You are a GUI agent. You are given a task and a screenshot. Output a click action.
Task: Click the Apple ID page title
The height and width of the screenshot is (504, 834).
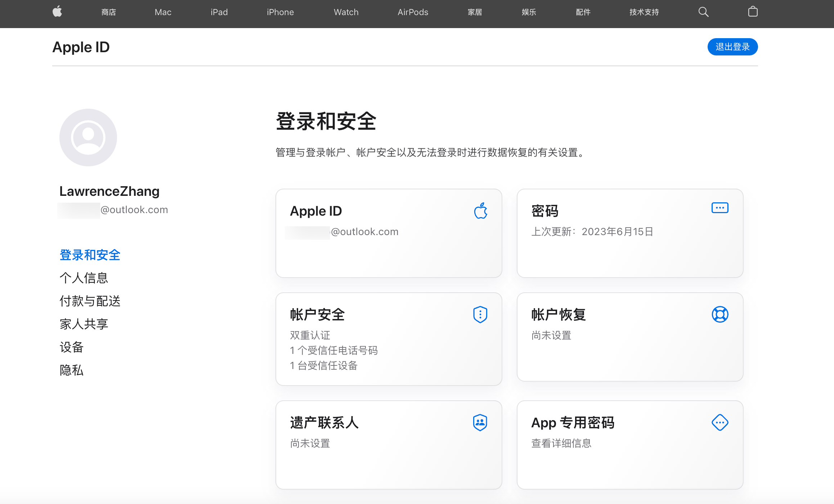point(81,47)
